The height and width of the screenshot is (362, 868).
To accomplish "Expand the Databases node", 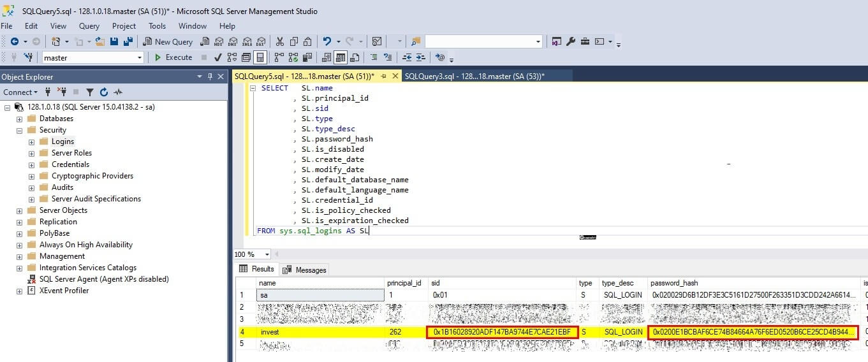I will [x=20, y=119].
